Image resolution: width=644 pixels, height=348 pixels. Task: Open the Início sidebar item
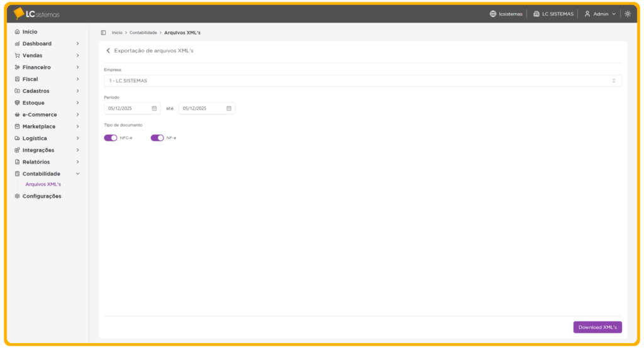click(x=30, y=31)
